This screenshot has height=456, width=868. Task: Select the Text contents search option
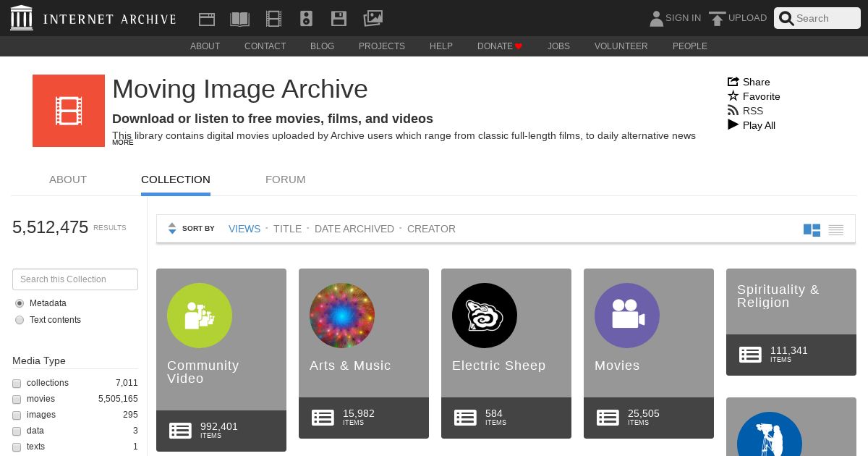click(x=20, y=320)
